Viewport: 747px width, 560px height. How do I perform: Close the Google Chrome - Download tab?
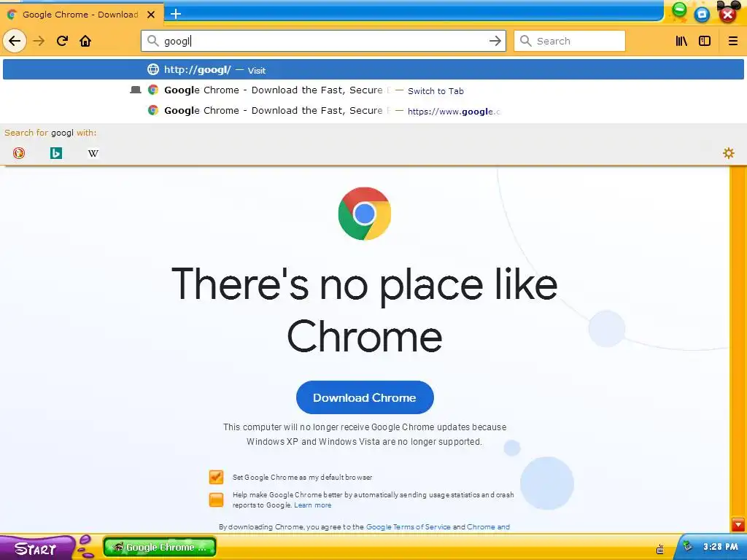pos(151,15)
